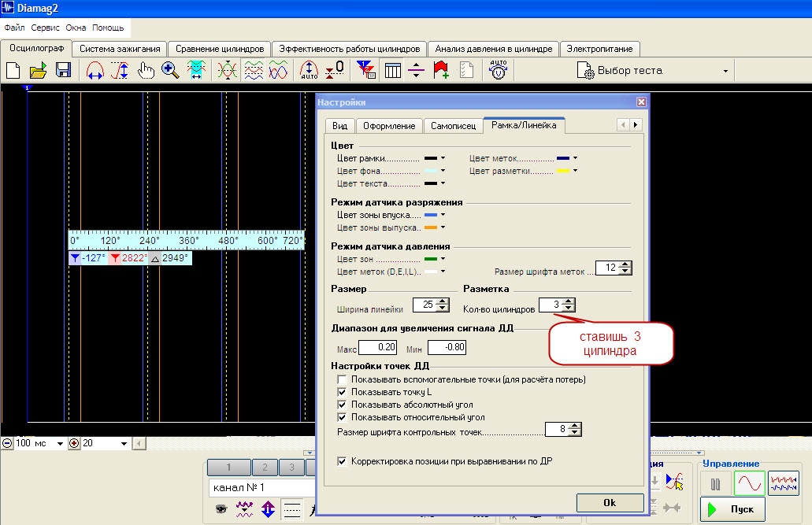This screenshot has height=525, width=812.
Task: Expand the Выбор теста dropdown
Action: pyautogui.click(x=725, y=71)
